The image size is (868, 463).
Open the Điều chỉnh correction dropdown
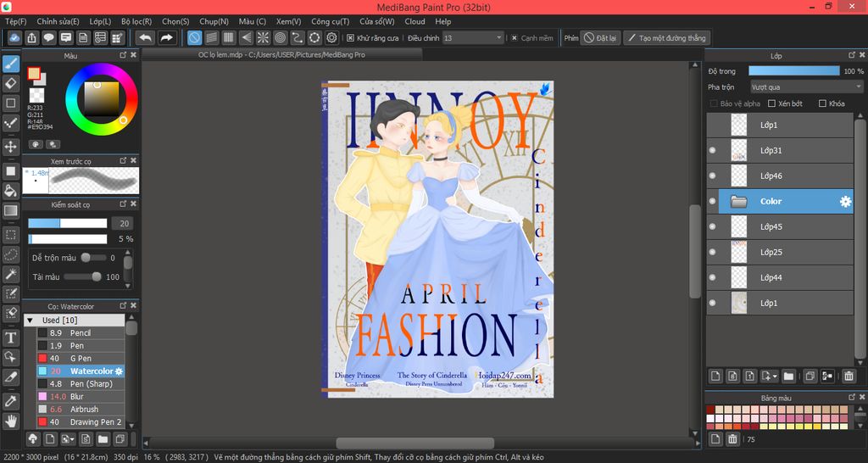coord(473,38)
